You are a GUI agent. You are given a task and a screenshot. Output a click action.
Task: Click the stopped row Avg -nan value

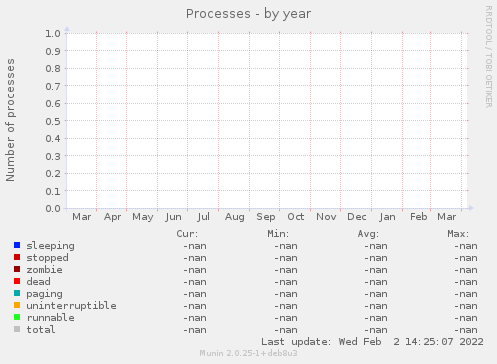[x=376, y=258]
